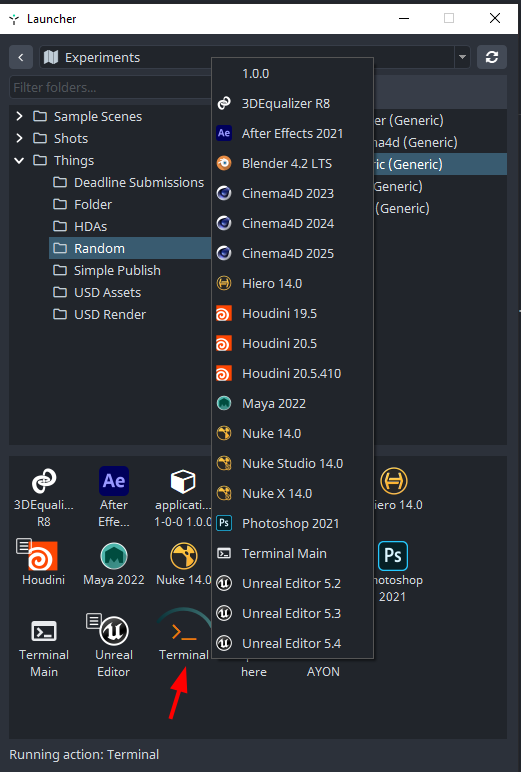Select the 'er (Generic)' task row
This screenshot has height=772, width=521.
coord(440,120)
